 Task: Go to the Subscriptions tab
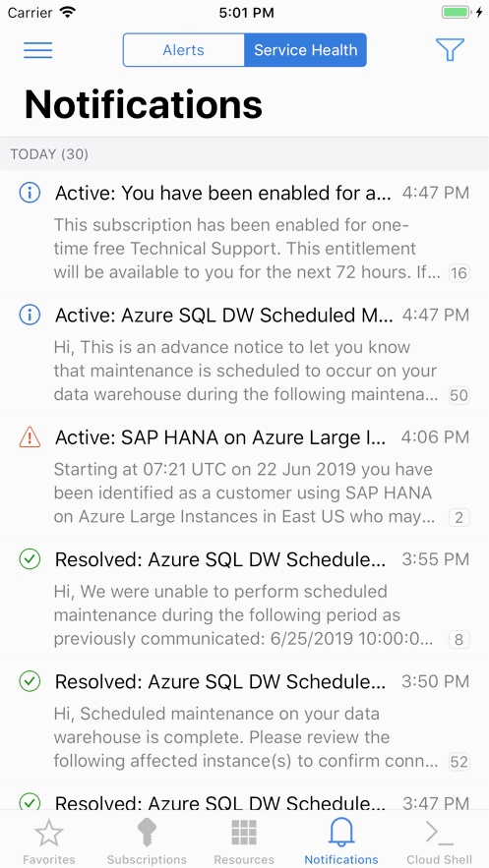tap(147, 841)
